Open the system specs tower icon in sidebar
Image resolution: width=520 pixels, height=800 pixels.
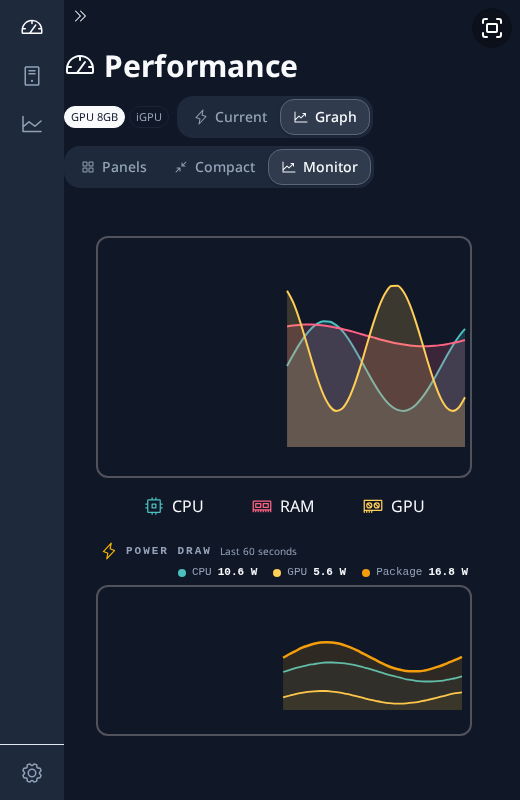(32, 76)
